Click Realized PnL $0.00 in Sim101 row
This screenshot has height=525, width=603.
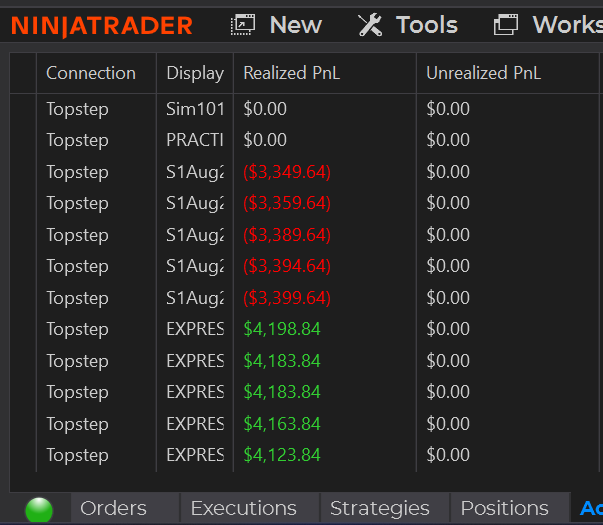pyautogui.click(x=265, y=109)
